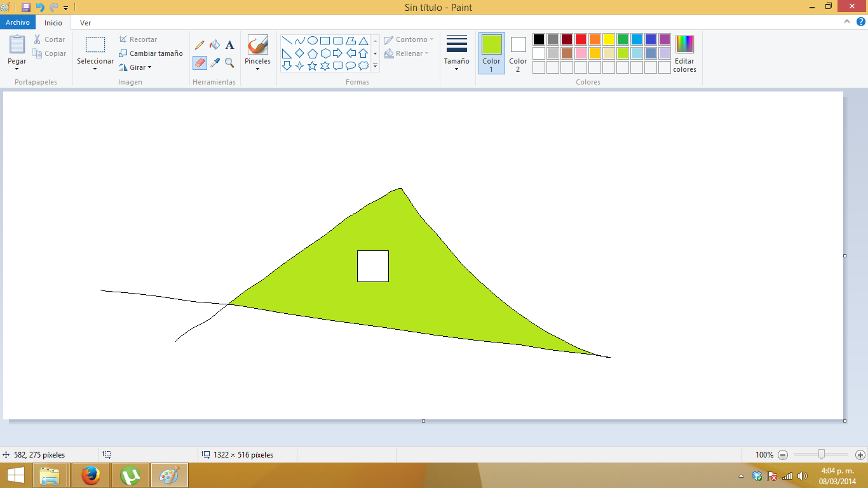Viewport: 868px width, 488px height.
Task: Choose the Pentagon shape
Action: pos(313,53)
